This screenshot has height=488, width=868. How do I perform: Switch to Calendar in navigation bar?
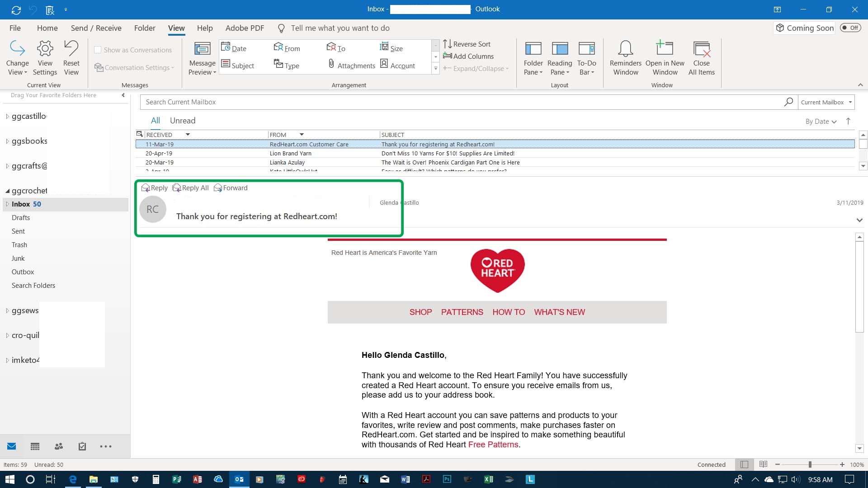coord(35,446)
